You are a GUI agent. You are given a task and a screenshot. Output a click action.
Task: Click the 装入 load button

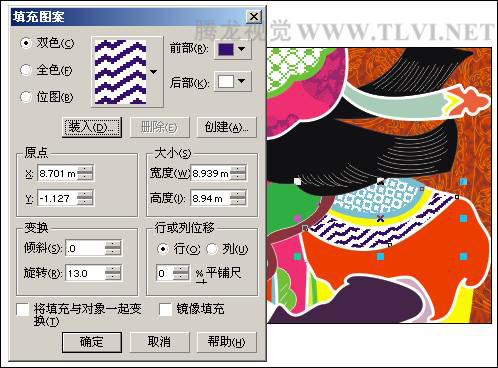(x=92, y=127)
